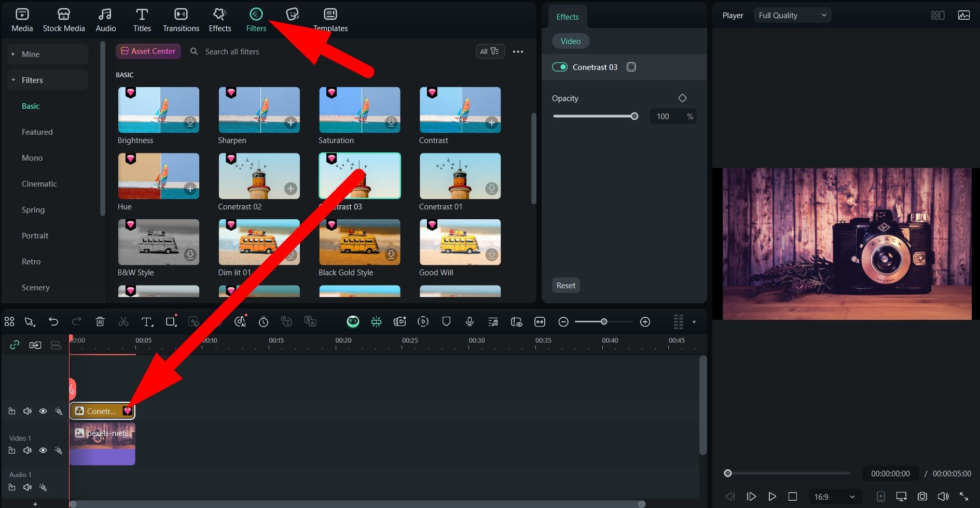This screenshot has width=980, height=508.
Task: Adjust the timeline zoom slider
Action: tap(604, 322)
